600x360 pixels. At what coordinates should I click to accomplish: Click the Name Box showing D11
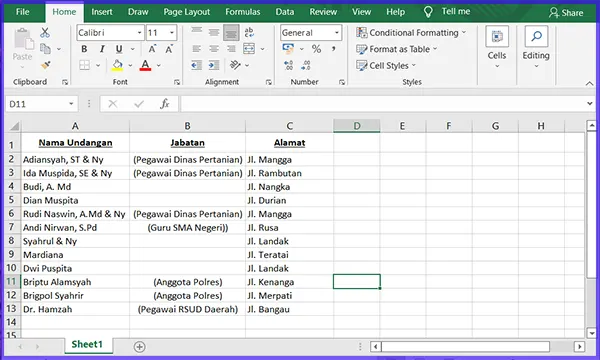[42, 104]
